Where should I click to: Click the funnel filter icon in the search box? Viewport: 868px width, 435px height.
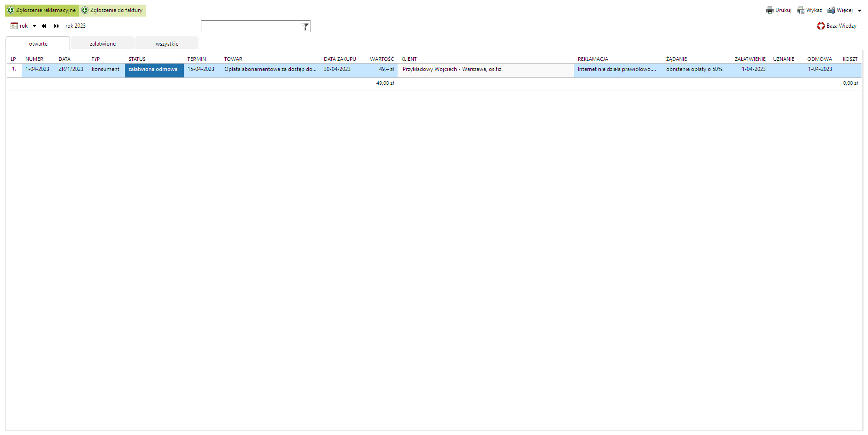[x=305, y=27]
